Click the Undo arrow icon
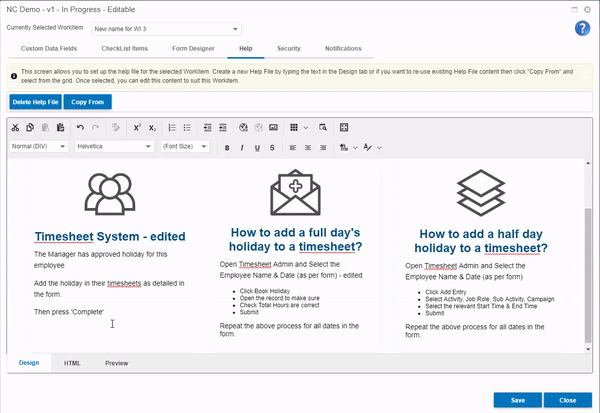The width and height of the screenshot is (600, 413). pyautogui.click(x=80, y=127)
